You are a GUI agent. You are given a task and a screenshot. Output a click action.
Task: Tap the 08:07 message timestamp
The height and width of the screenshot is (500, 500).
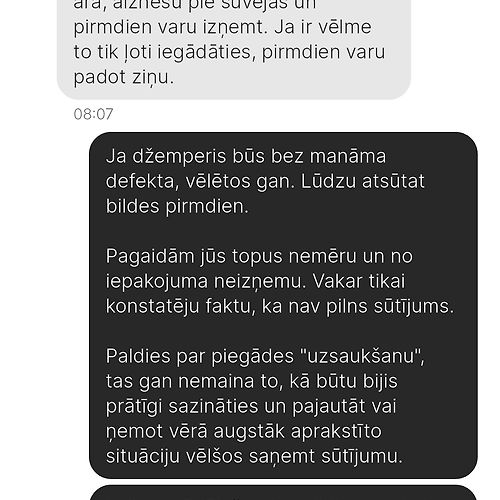pos(93,114)
